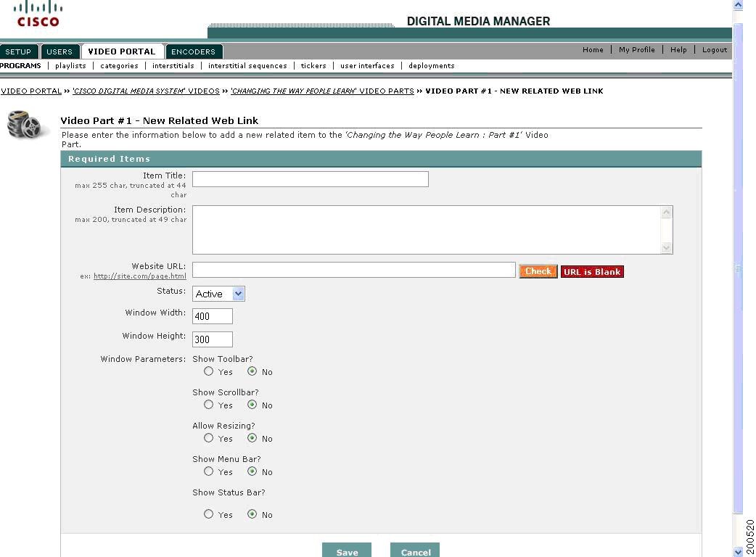Open the Status dropdown showing Active
756x557 pixels.
[218, 294]
